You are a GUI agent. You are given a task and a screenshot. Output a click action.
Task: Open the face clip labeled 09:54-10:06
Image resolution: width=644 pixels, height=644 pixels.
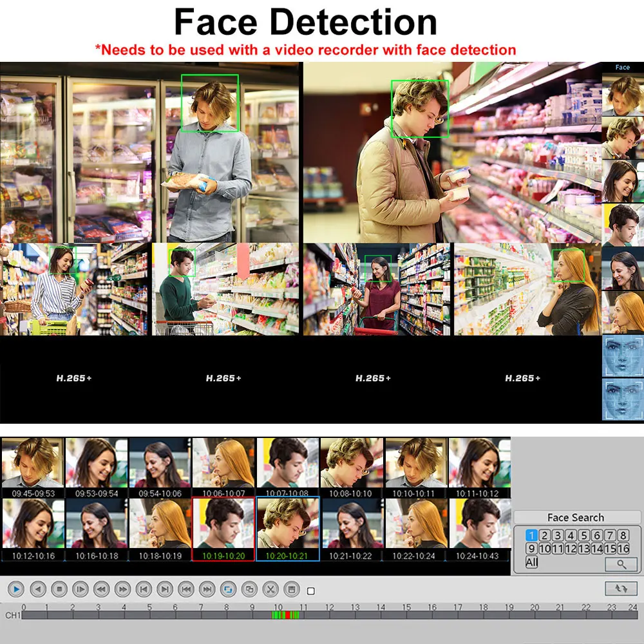tap(160, 468)
